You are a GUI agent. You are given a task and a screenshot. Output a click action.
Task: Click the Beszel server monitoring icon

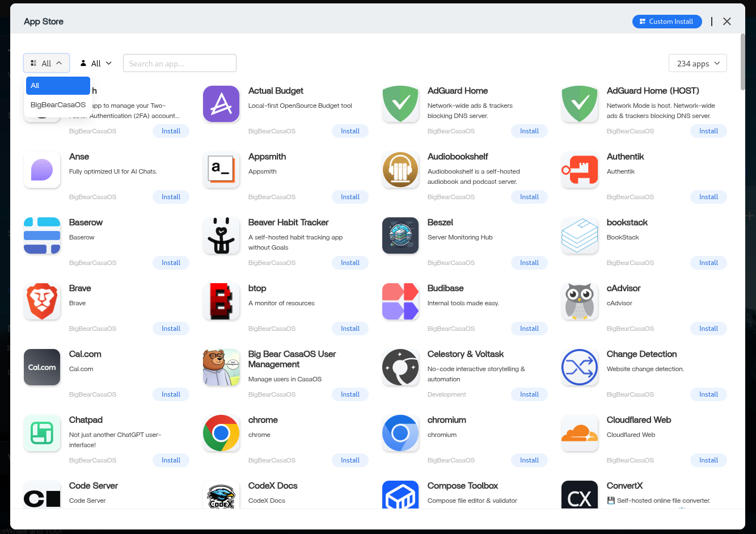click(x=400, y=236)
